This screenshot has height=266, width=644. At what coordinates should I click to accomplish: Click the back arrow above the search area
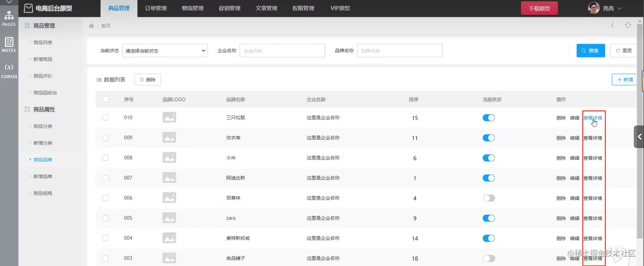click(612, 25)
